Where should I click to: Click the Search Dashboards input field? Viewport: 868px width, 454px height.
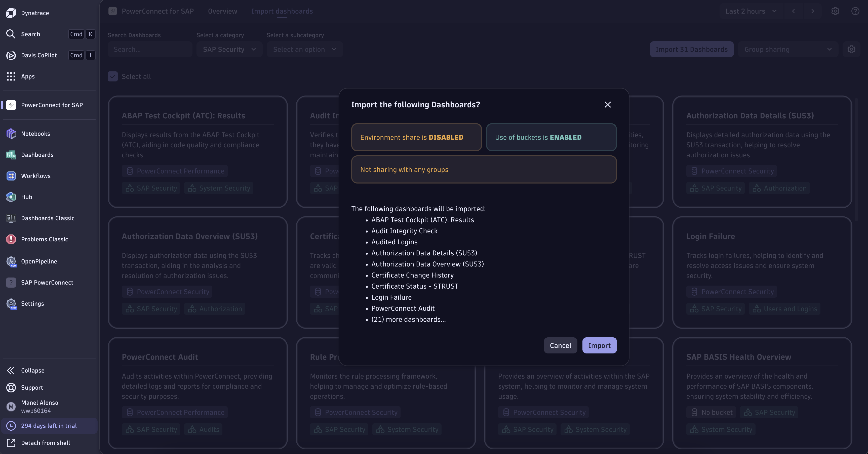point(150,50)
